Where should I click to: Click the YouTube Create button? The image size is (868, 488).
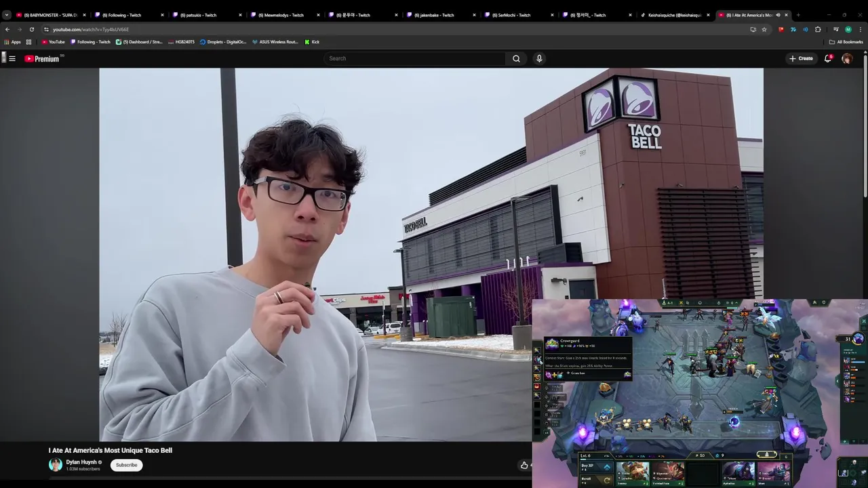point(801,58)
